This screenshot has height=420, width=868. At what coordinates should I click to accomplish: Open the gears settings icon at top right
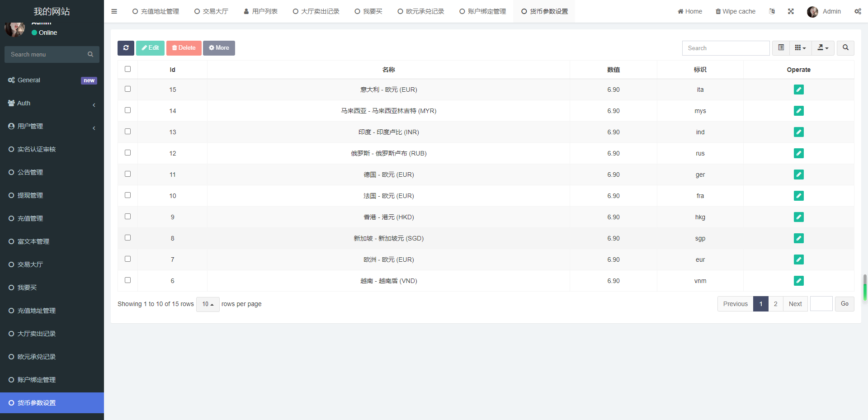pyautogui.click(x=858, y=11)
